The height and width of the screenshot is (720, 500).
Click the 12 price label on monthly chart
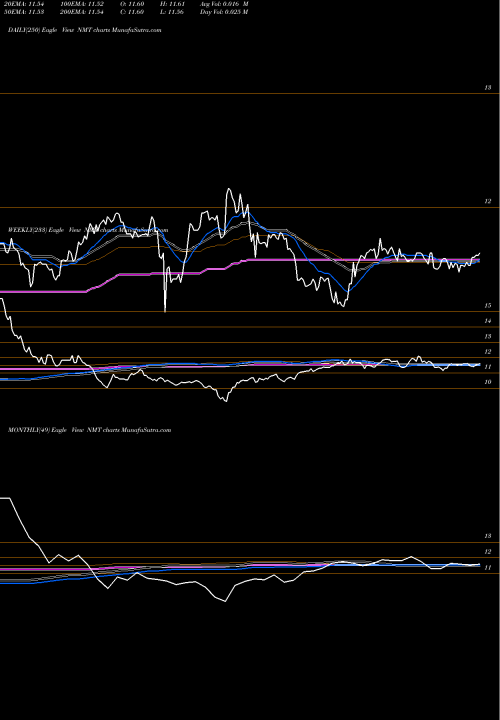pos(488,551)
